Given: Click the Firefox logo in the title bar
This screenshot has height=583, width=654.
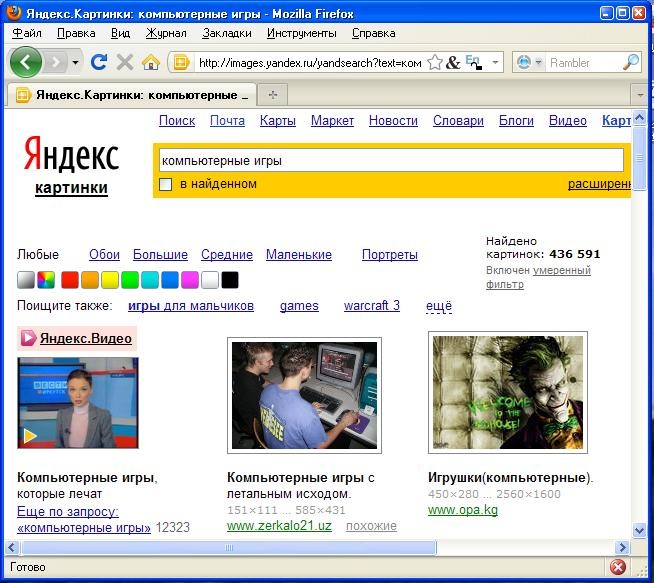Looking at the screenshot, I should (x=14, y=13).
